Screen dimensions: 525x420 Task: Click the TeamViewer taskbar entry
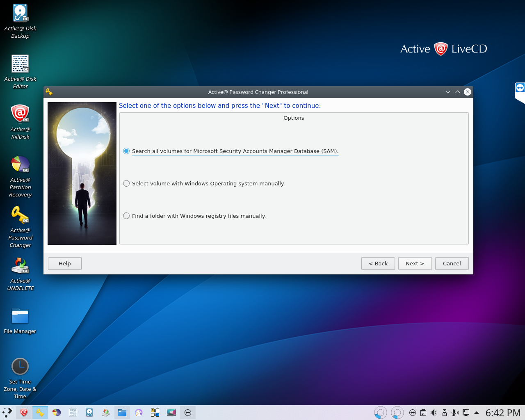coord(188,413)
